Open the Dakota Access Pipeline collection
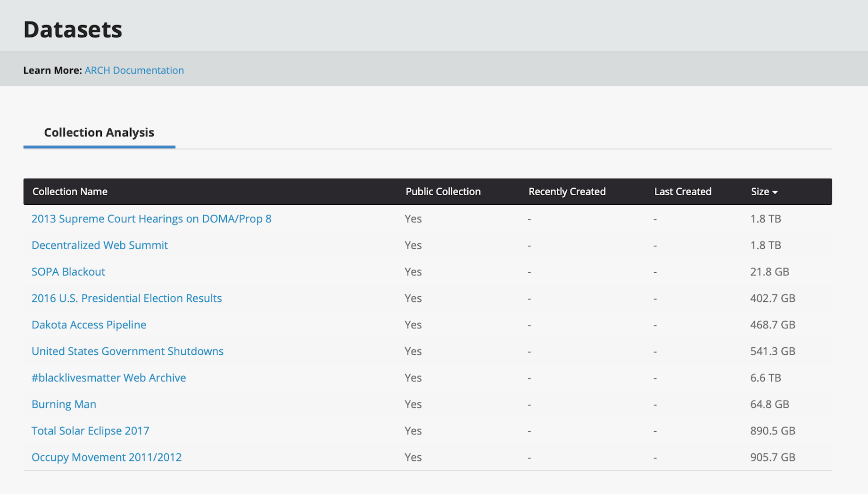 click(x=89, y=325)
